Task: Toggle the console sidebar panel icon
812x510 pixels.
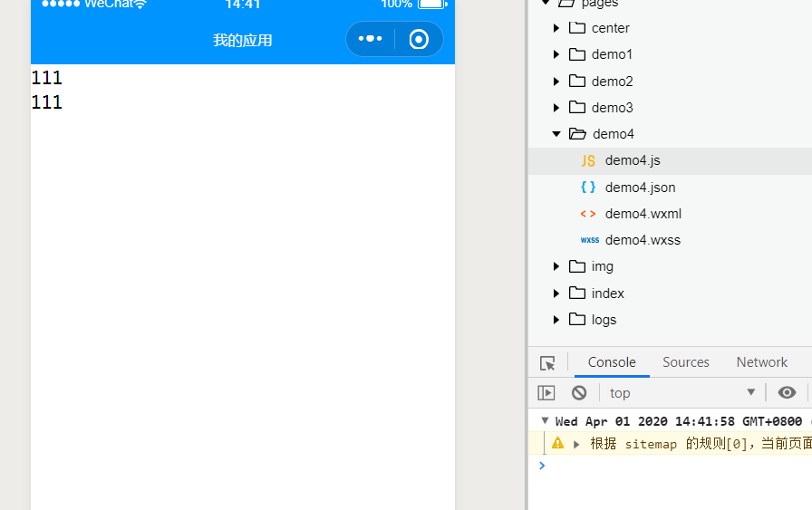Action: (x=546, y=393)
